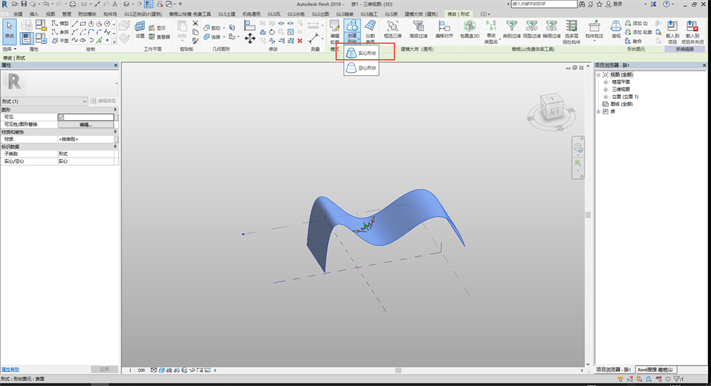711x386 pixels.
Task: Click 载入到项目并关闭 load and close icon
Action: pos(692,32)
